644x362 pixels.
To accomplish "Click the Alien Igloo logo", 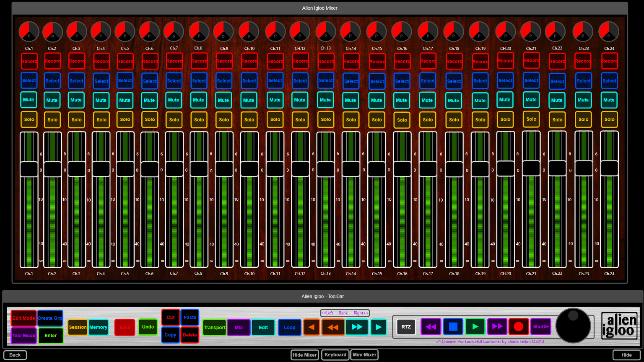I will pos(619,326).
